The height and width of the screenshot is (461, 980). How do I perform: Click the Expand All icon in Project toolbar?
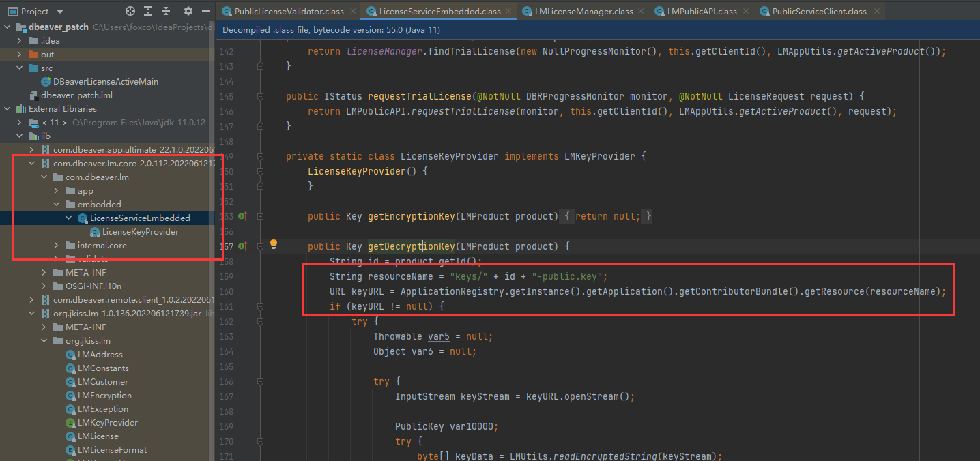point(148,11)
